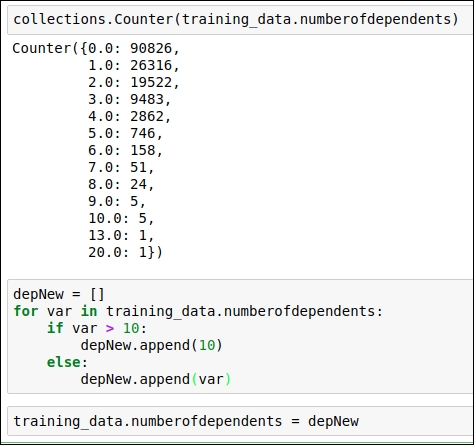Click 'depNew' at end of last cell
The height and width of the screenshot is (445, 474).
333,421
